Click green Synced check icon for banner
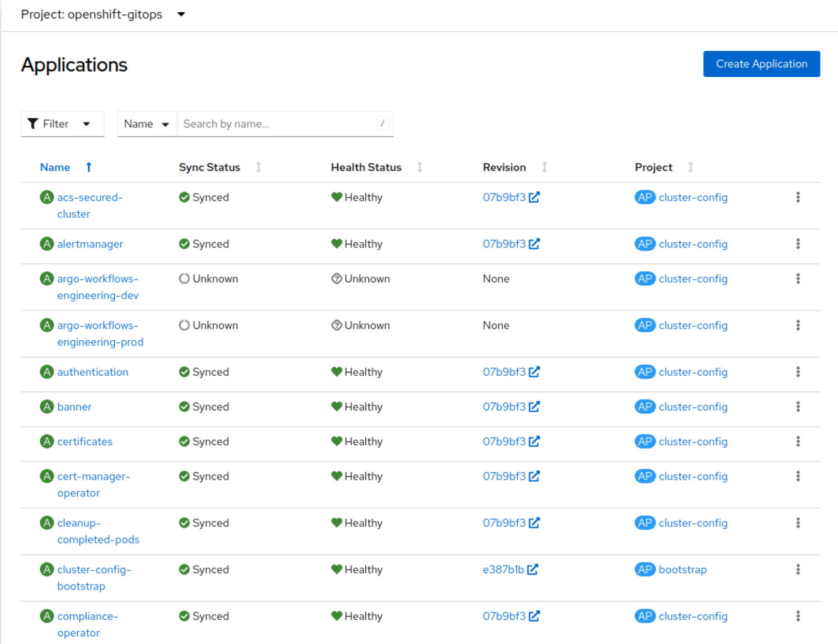 [184, 407]
